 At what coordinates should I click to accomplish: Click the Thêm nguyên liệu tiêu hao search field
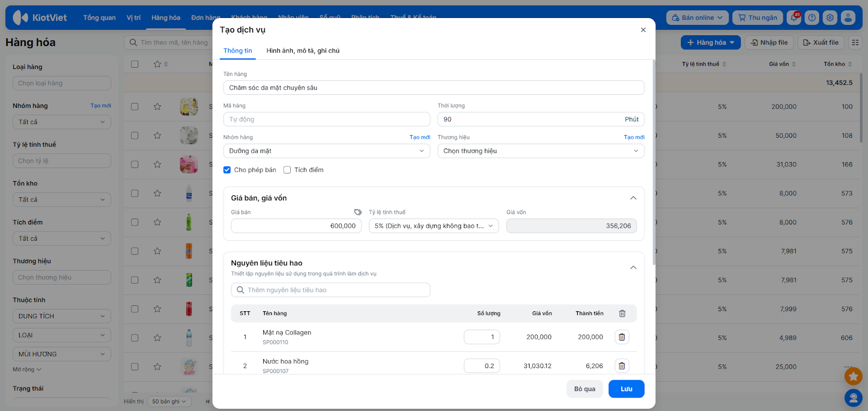[x=331, y=290]
